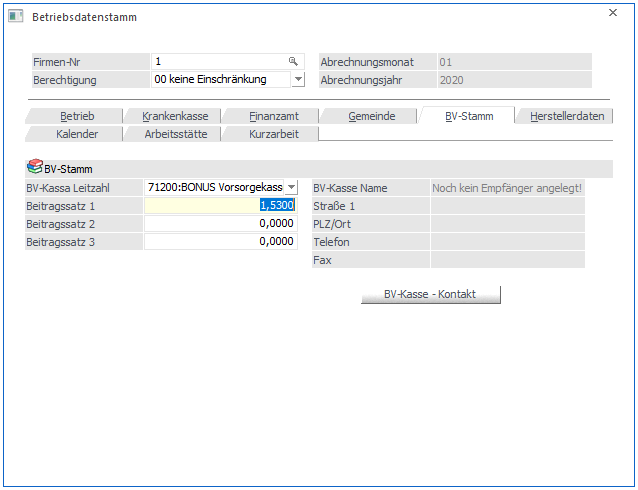Click the search icon in Firmen-Nr field

tap(293, 61)
